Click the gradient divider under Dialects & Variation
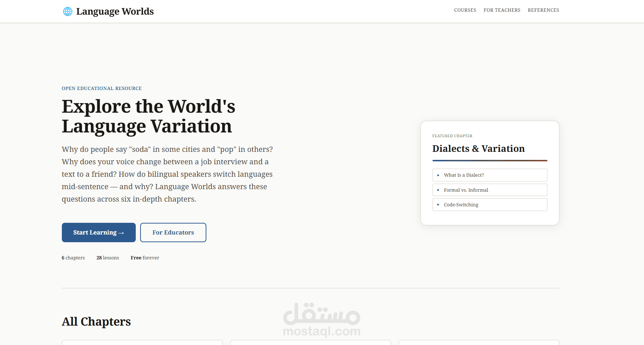The image size is (644, 345). point(490,160)
